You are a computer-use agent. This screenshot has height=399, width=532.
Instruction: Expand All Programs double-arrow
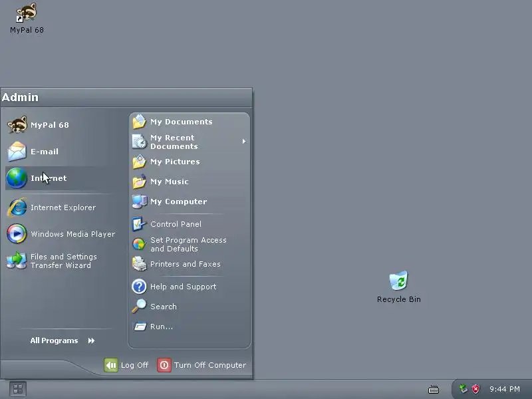91,340
